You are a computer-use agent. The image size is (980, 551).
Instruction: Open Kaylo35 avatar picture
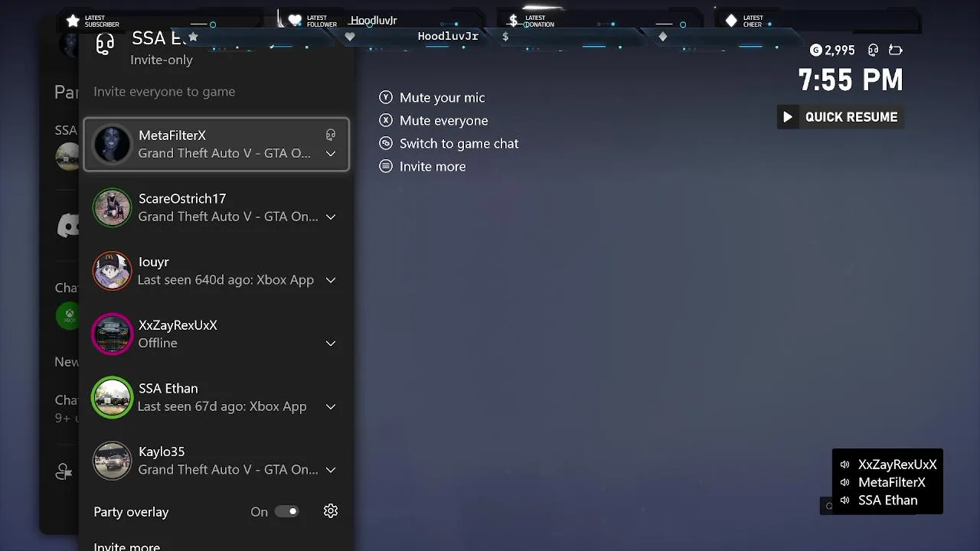pyautogui.click(x=112, y=461)
